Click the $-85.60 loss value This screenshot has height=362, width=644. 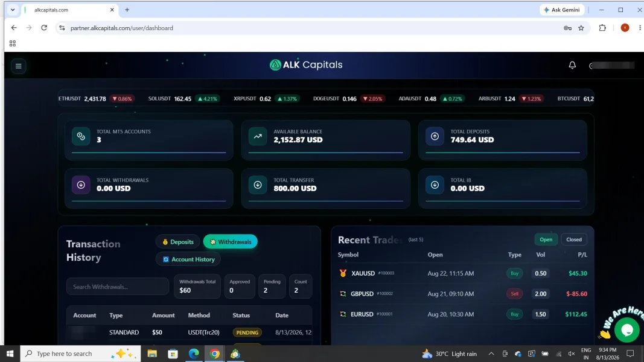tap(576, 293)
